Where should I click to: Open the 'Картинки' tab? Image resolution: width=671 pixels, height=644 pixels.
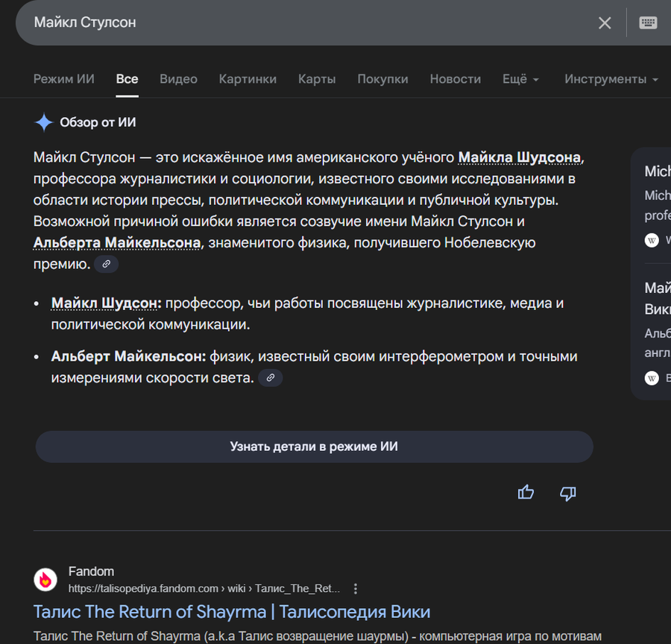click(x=248, y=79)
